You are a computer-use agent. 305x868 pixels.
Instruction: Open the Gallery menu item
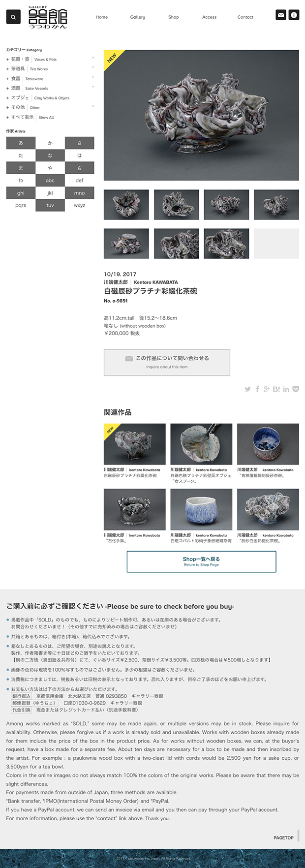pyautogui.click(x=138, y=17)
